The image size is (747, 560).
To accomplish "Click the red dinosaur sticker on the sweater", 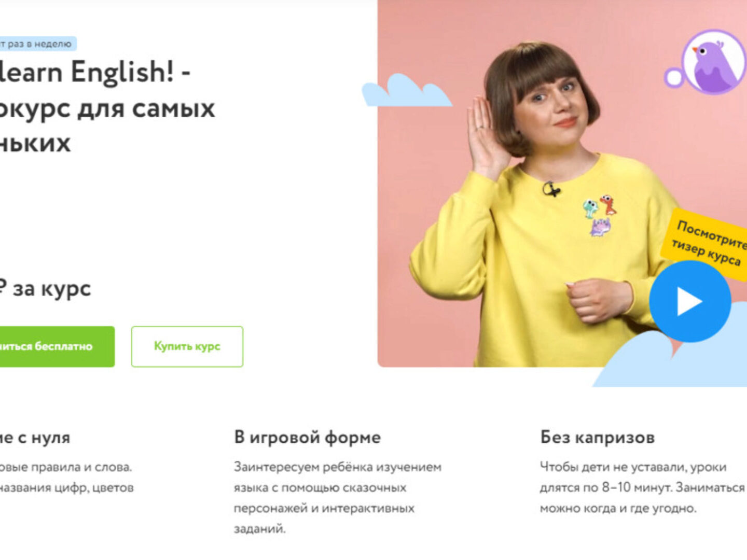I will point(608,204).
